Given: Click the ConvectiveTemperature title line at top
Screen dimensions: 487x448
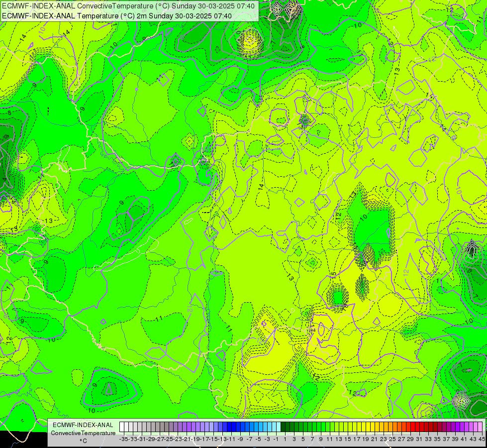Looking at the screenshot, I should click(128, 6).
